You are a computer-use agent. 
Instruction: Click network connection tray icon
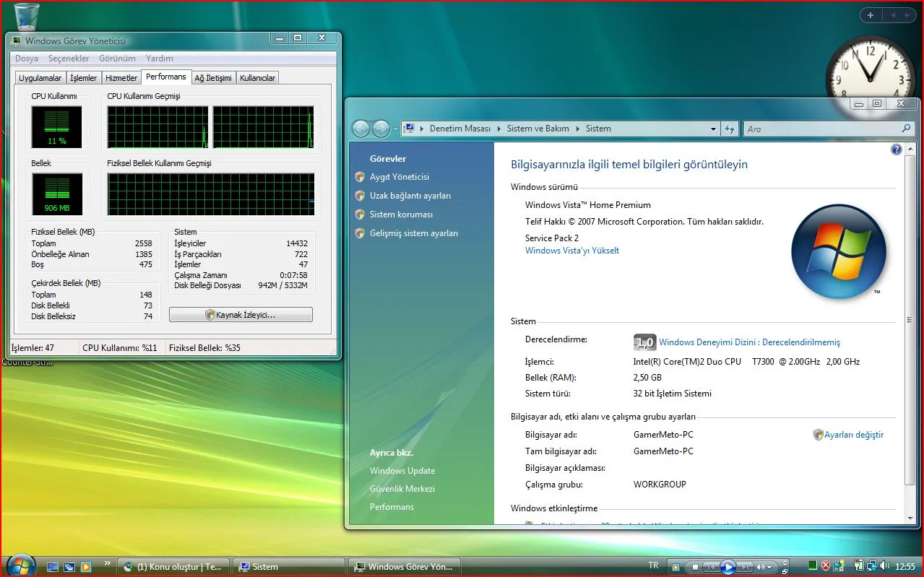[872, 565]
